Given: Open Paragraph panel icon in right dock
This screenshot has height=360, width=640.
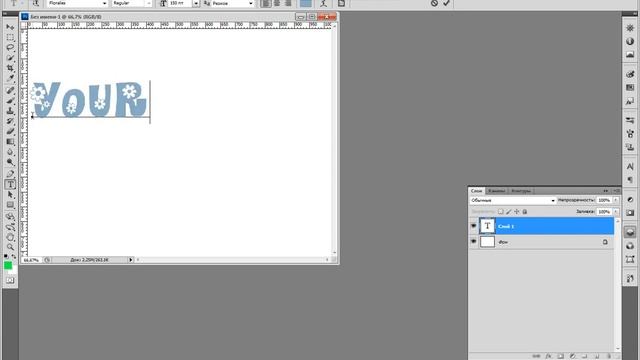Looking at the screenshot, I should click(630, 180).
